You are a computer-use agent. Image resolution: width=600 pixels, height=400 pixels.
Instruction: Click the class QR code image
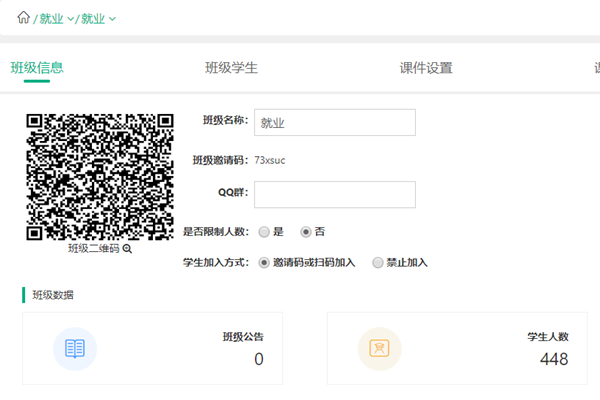pos(100,177)
